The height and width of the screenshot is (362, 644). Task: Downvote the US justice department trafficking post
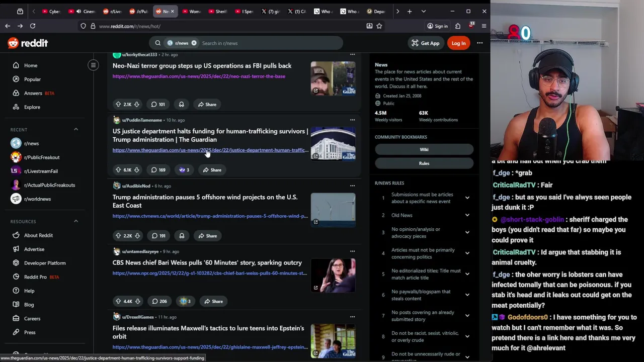pyautogui.click(x=136, y=170)
